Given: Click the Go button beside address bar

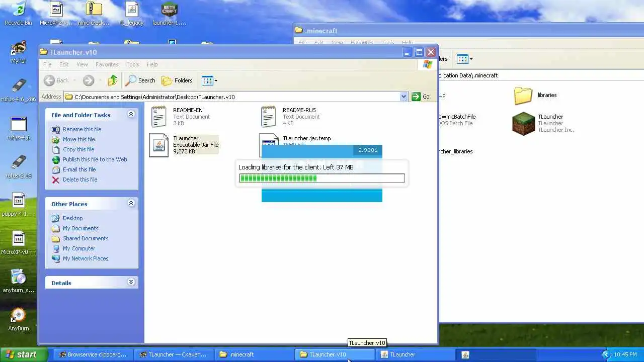Looking at the screenshot, I should coord(421,97).
